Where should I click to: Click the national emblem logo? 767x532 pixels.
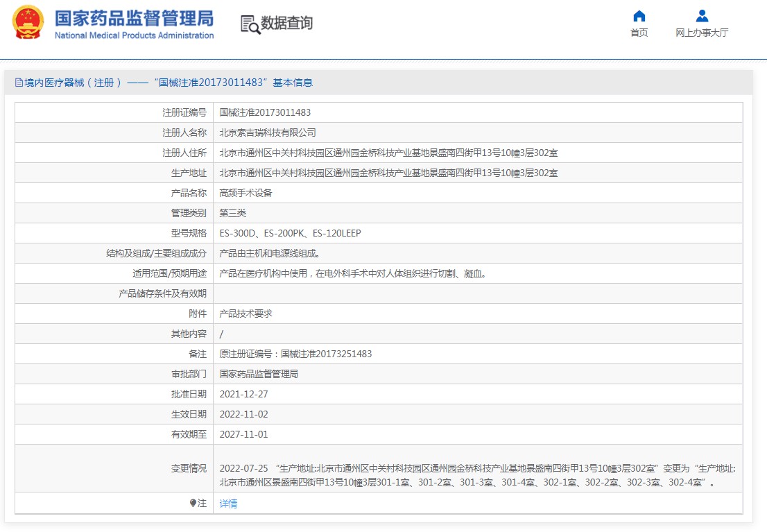(28, 22)
